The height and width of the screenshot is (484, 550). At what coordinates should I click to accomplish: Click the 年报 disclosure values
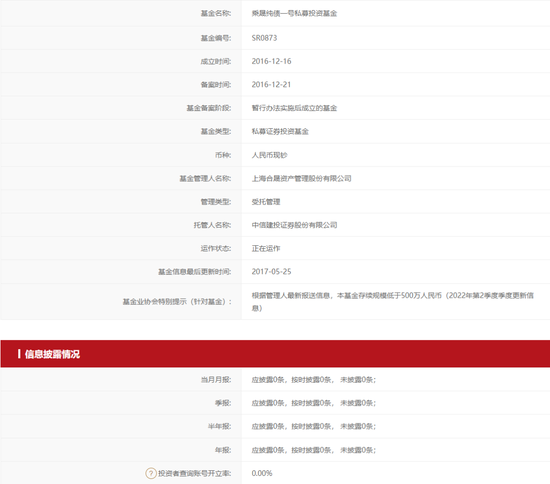[314, 450]
